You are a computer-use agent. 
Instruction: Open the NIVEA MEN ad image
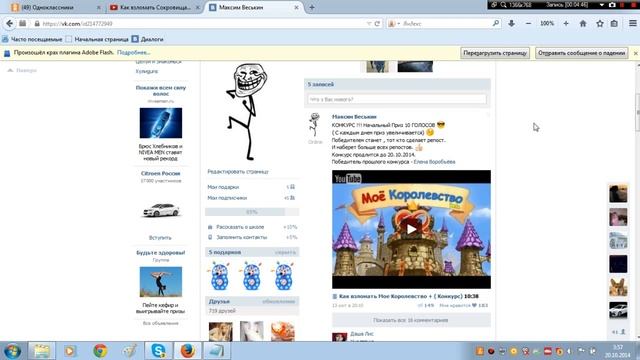(x=161, y=123)
